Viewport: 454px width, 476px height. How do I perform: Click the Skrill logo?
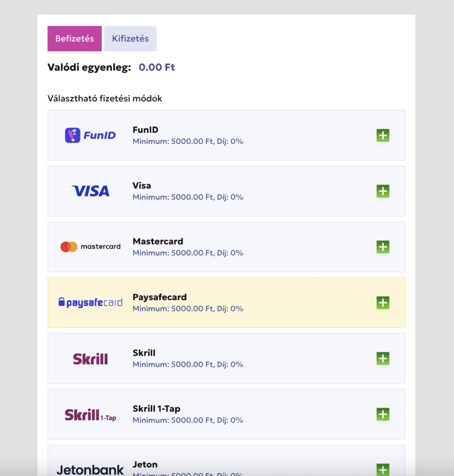point(90,359)
